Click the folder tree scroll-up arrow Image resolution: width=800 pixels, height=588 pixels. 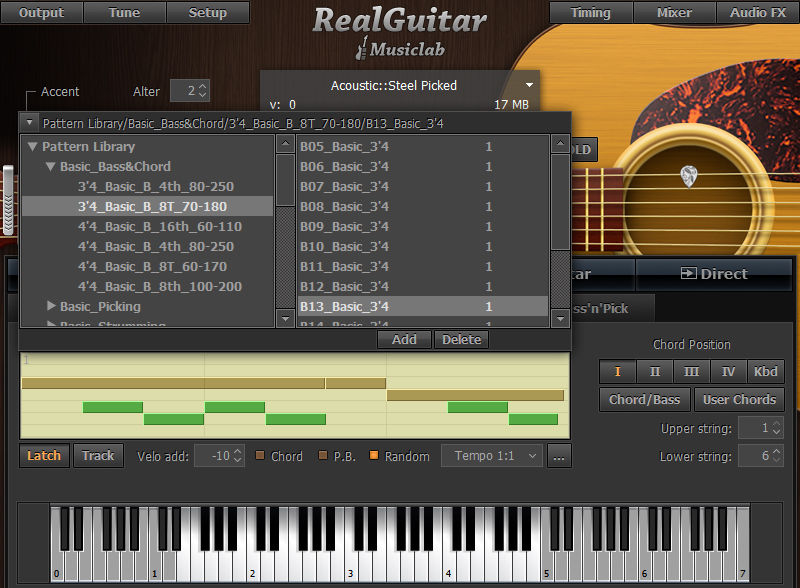click(x=285, y=144)
